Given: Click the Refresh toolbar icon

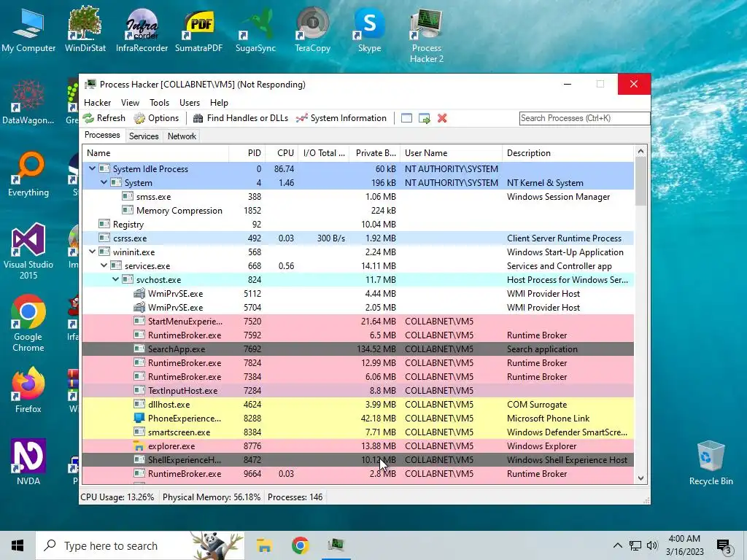Looking at the screenshot, I should (88, 118).
